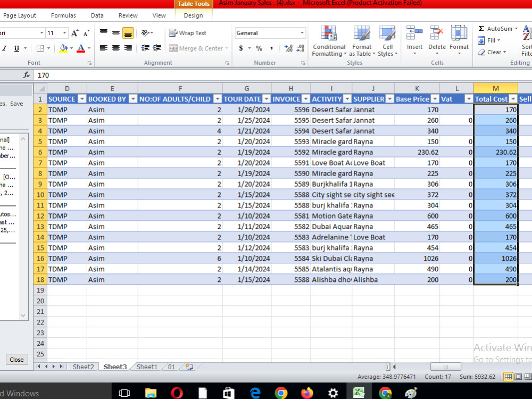The height and width of the screenshot is (399, 532).
Task: Switch to Page Layout view in status bar
Action: click(518, 377)
